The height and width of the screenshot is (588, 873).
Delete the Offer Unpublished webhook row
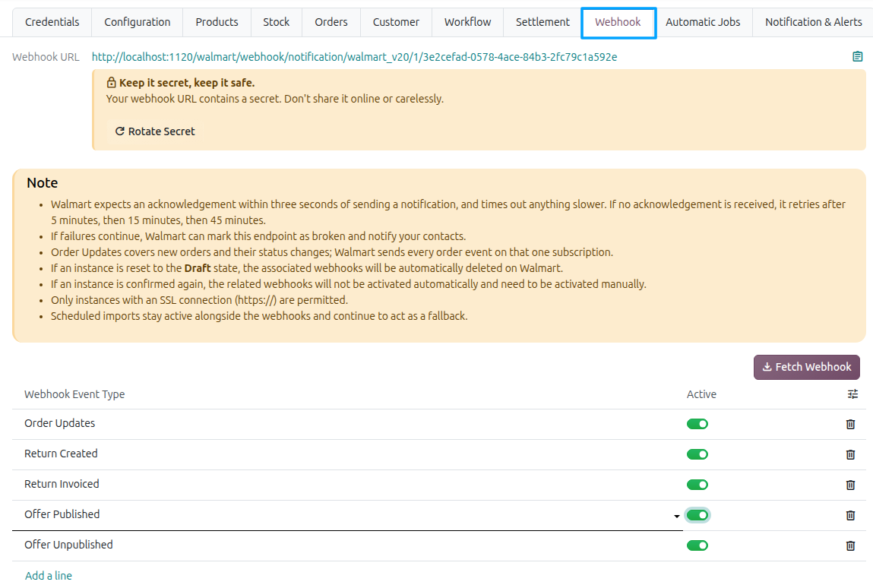coord(850,545)
